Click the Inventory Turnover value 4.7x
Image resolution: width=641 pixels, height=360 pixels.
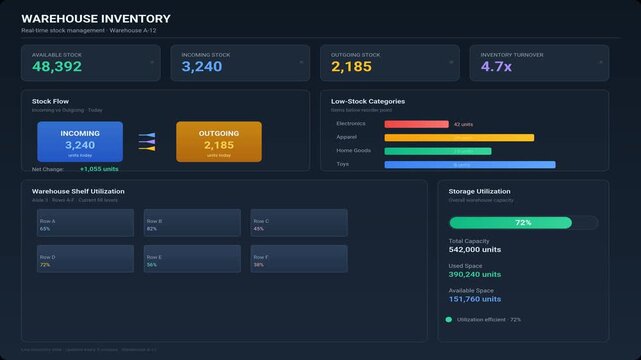pos(496,67)
